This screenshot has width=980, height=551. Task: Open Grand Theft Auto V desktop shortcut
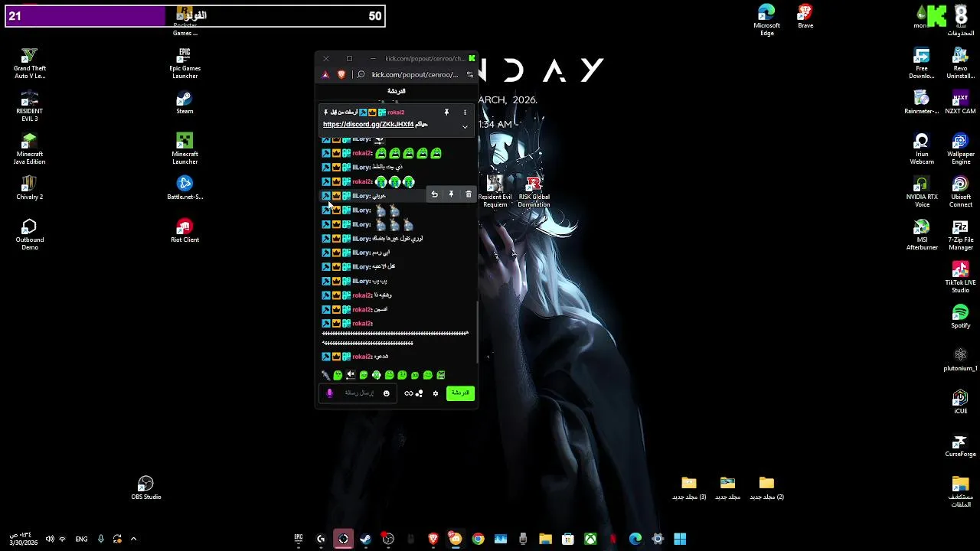tap(29, 64)
